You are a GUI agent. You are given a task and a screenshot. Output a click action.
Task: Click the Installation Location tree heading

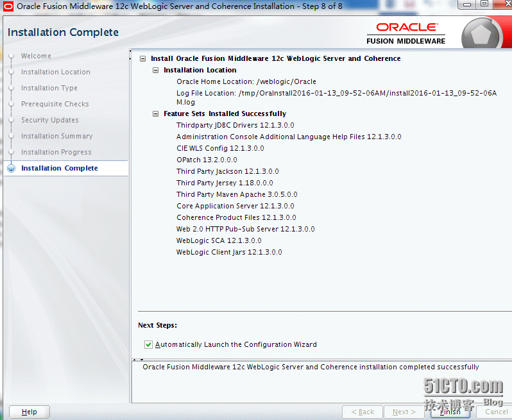[200, 70]
